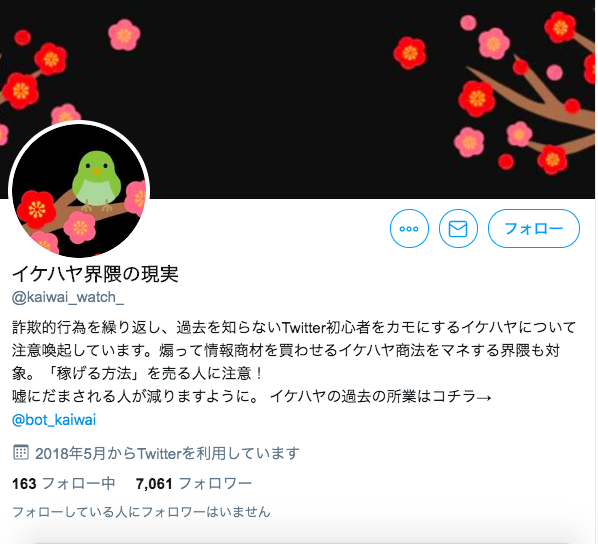
Task: Click the フォロー follow button
Action: 534,229
